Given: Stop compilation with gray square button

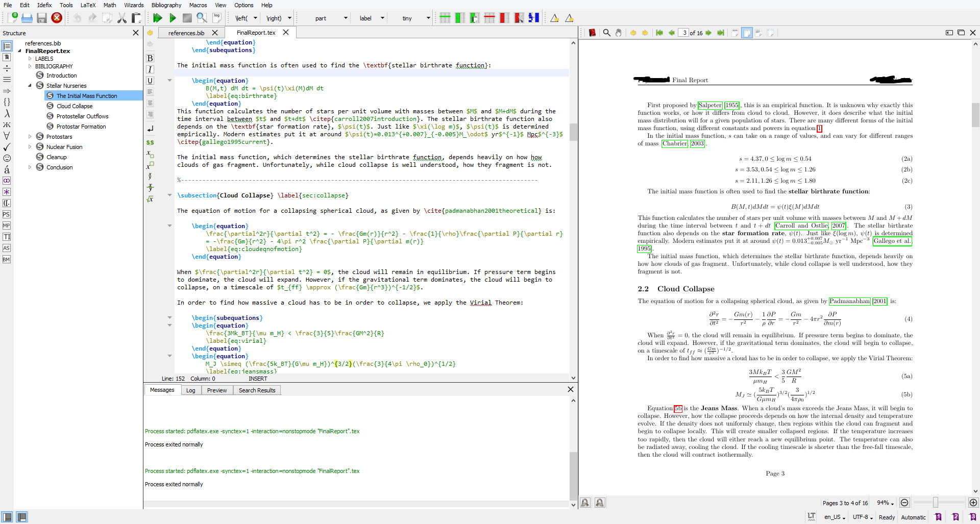Looking at the screenshot, I should (x=187, y=18).
